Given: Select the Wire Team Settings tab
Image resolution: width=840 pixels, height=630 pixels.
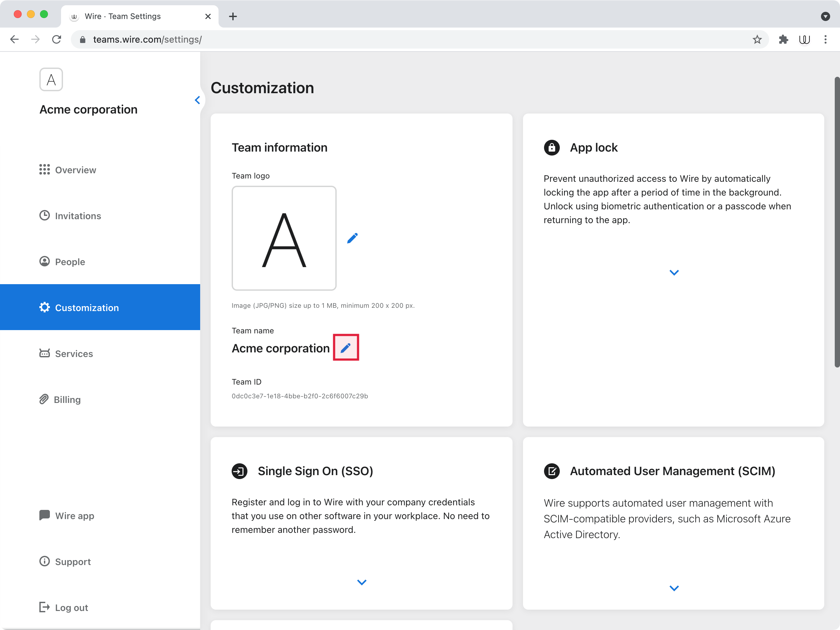Looking at the screenshot, I should [140, 16].
